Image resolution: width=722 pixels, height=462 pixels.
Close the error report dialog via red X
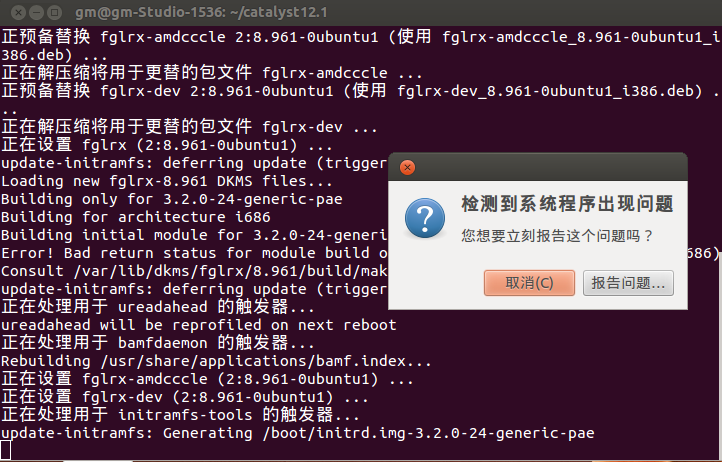[407, 167]
